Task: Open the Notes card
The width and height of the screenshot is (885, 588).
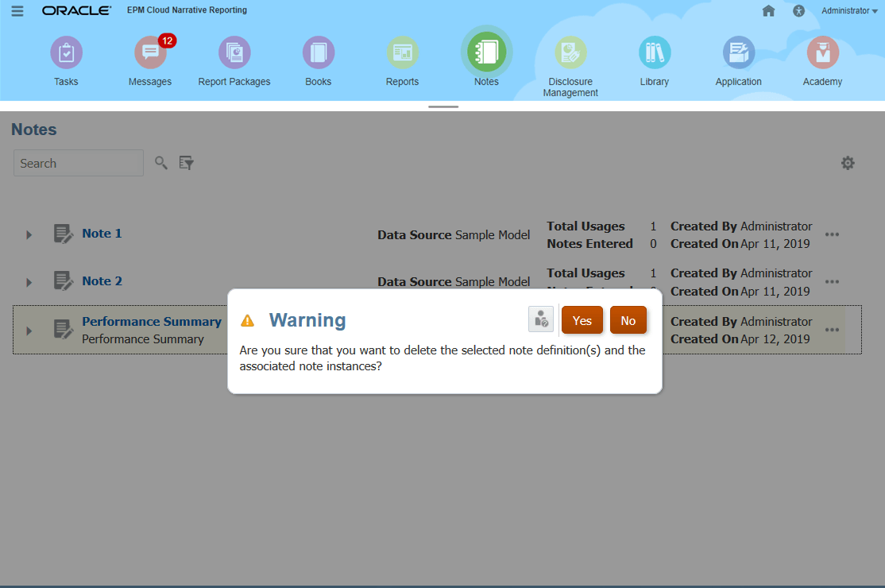Action: coord(486,57)
